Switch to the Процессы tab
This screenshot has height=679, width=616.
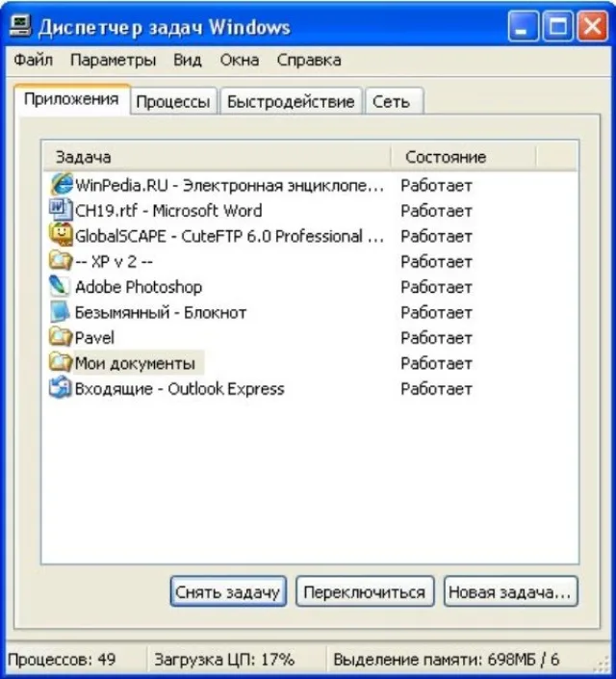173,101
